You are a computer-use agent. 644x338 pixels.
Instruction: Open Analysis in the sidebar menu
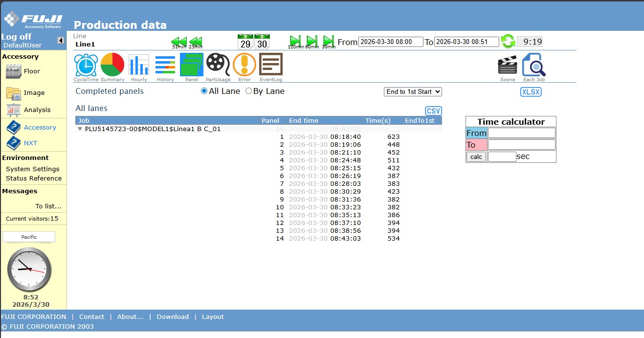pos(37,110)
